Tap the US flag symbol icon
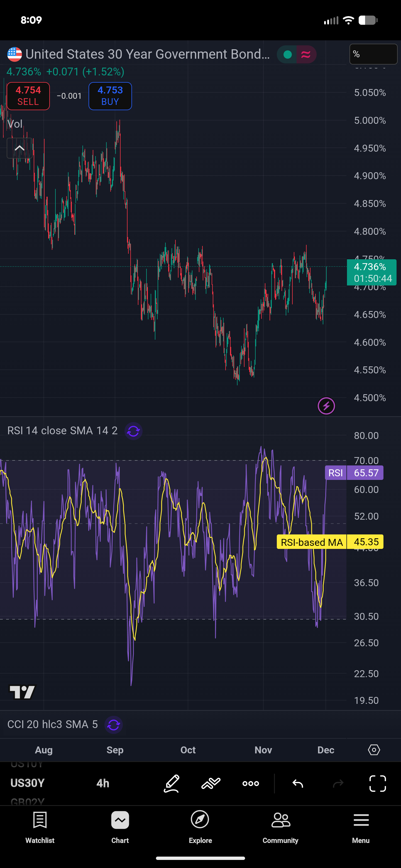The image size is (401, 868). [x=14, y=54]
